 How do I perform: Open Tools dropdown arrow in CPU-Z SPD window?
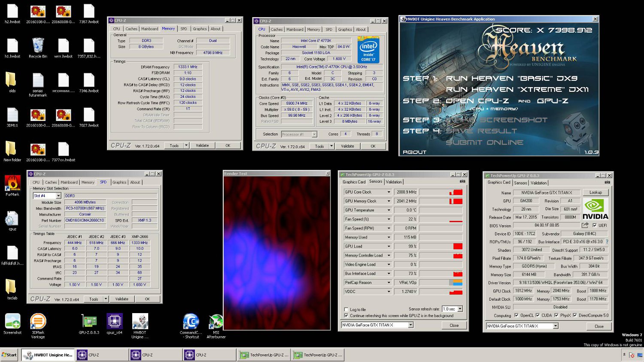coord(106,299)
